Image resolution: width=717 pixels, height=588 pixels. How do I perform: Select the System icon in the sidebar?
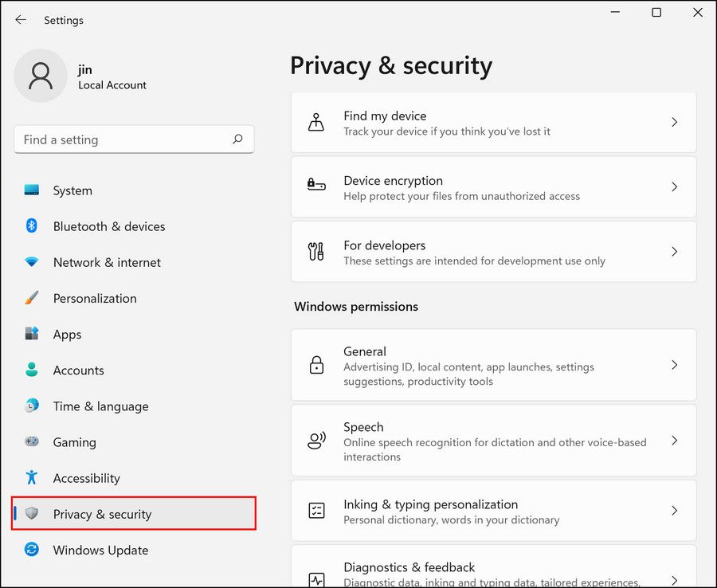tap(33, 190)
